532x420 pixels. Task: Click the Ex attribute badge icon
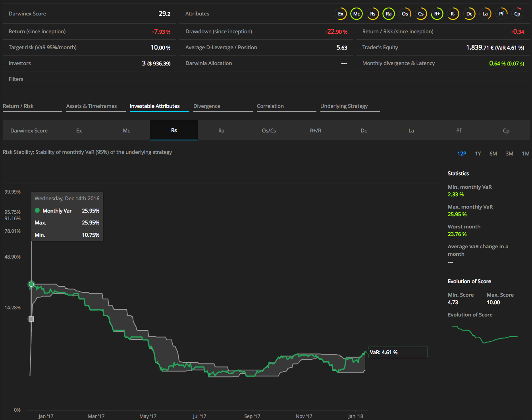point(341,13)
